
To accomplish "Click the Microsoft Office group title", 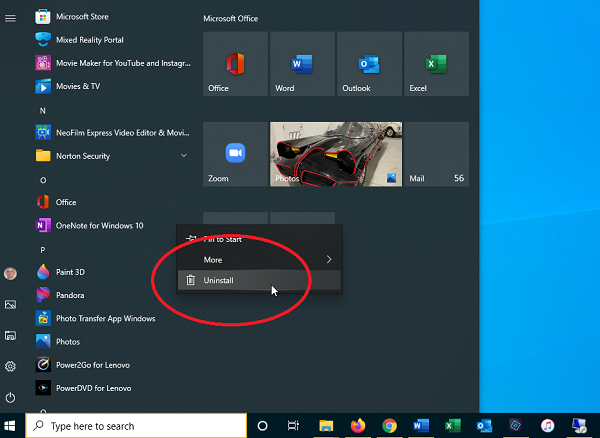I will tap(230, 19).
